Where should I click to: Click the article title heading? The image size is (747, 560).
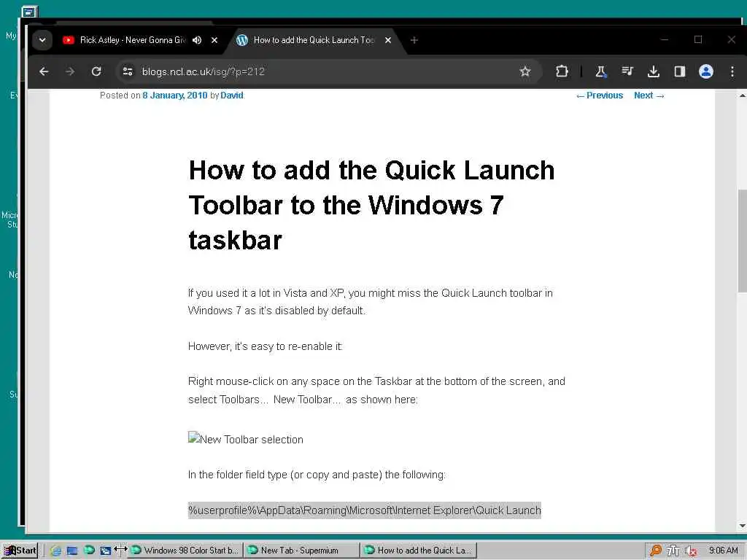point(371,205)
